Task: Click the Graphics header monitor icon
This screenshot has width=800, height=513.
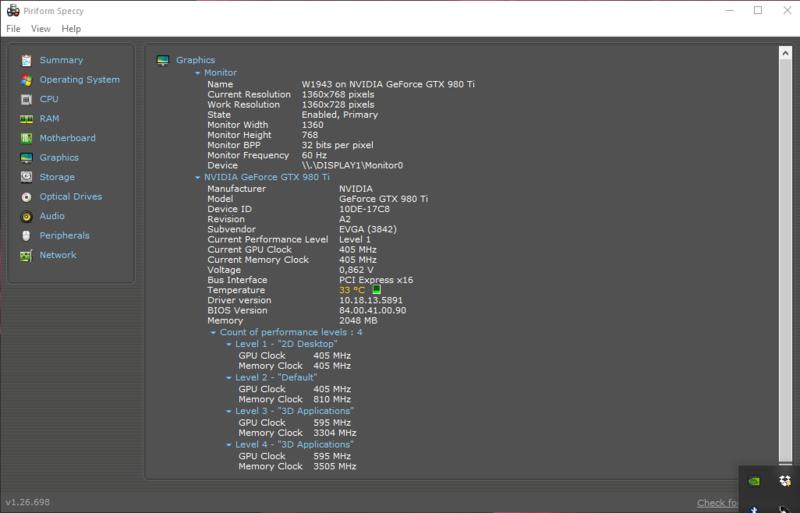Action: tap(163, 61)
